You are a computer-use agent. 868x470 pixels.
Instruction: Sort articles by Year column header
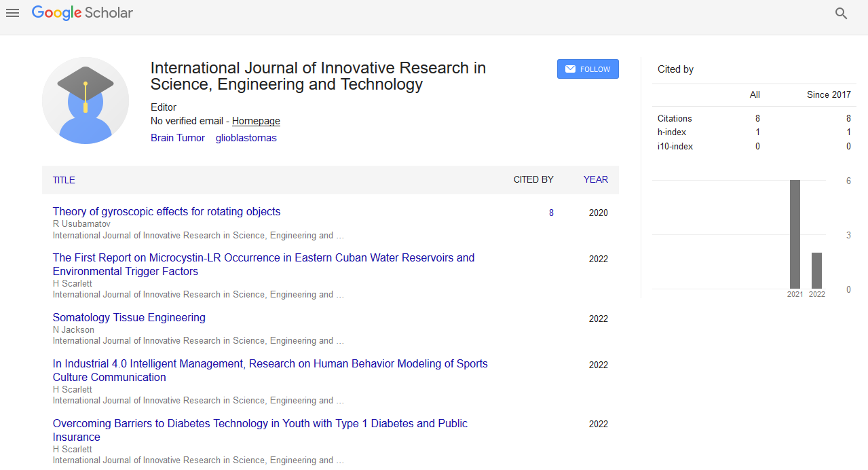(595, 180)
